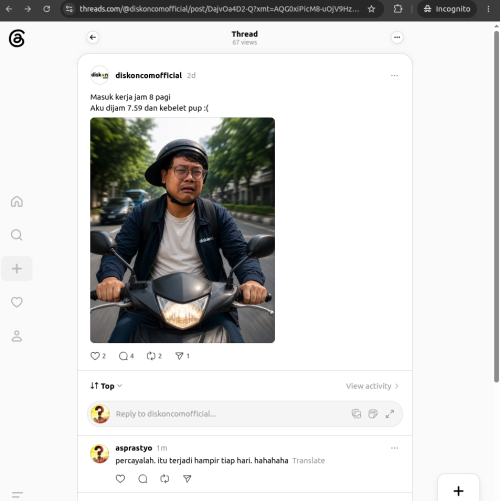Screen dimensions: 500x501
Task: Share asprastyo's comment
Action: [x=187, y=479]
